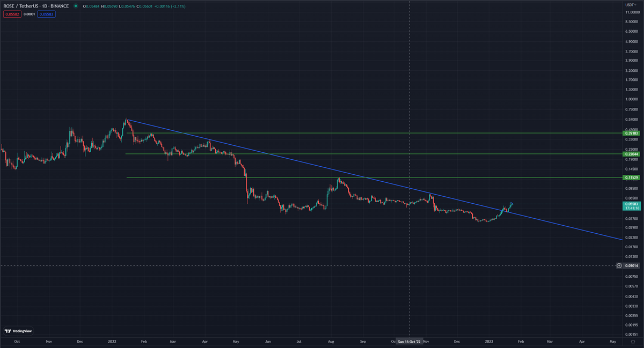
Task: Click the Sun 16 Oct '22 crosshair date label
Action: tap(410, 341)
